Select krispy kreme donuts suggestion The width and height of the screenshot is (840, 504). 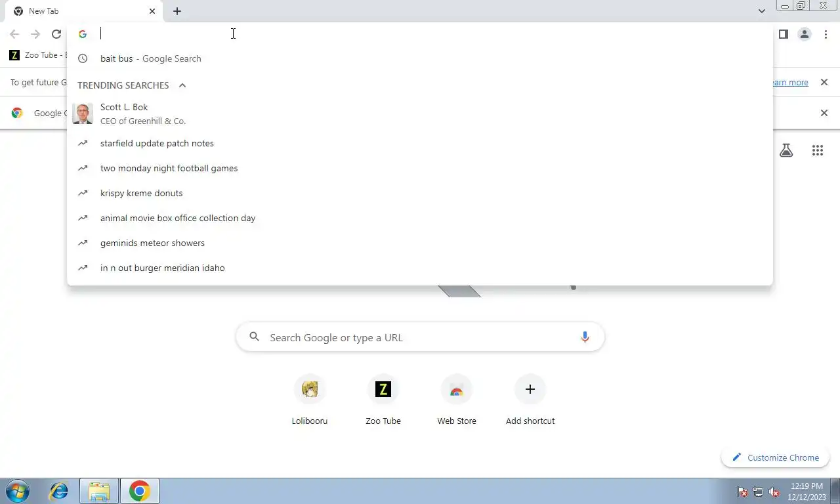coord(420,193)
